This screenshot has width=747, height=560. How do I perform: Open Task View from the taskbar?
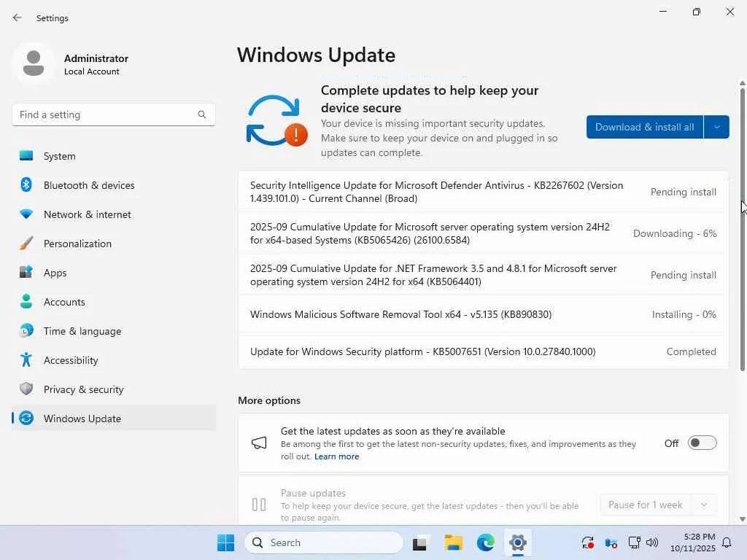tap(419, 542)
